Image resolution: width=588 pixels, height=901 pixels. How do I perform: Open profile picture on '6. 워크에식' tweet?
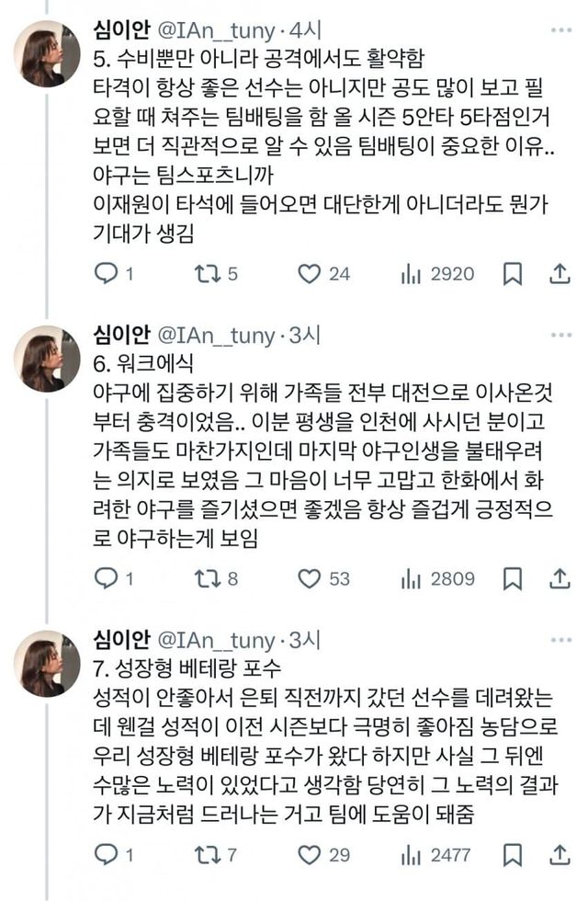(46, 358)
